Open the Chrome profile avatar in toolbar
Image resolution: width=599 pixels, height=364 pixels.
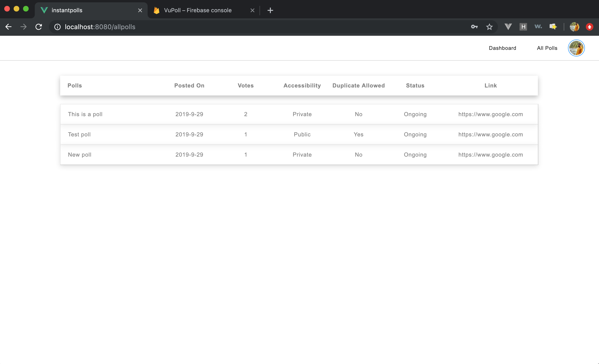pos(574,27)
